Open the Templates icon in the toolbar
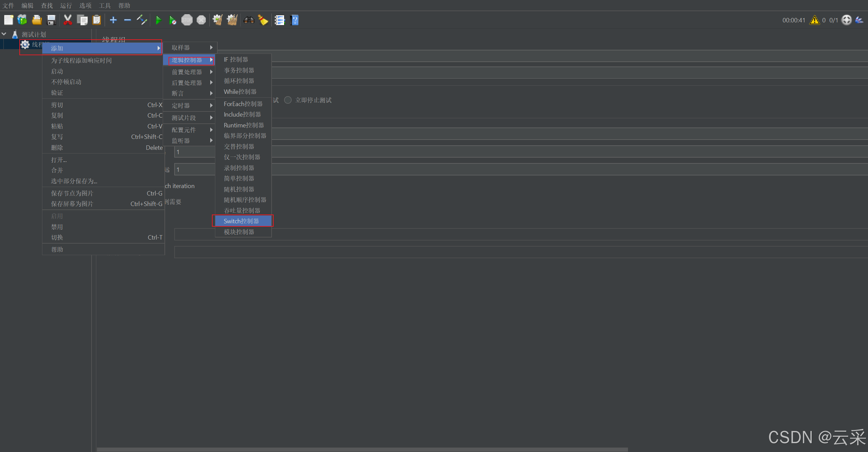The width and height of the screenshot is (868, 452). pos(22,20)
